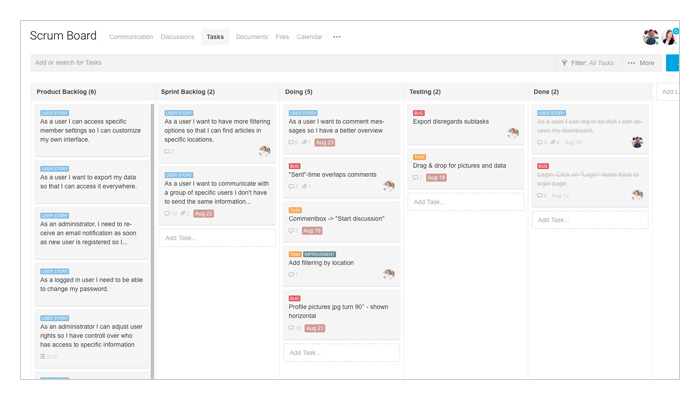Click the three-dot overflow after Calendar
The image size is (700, 399).
pyautogui.click(x=337, y=37)
